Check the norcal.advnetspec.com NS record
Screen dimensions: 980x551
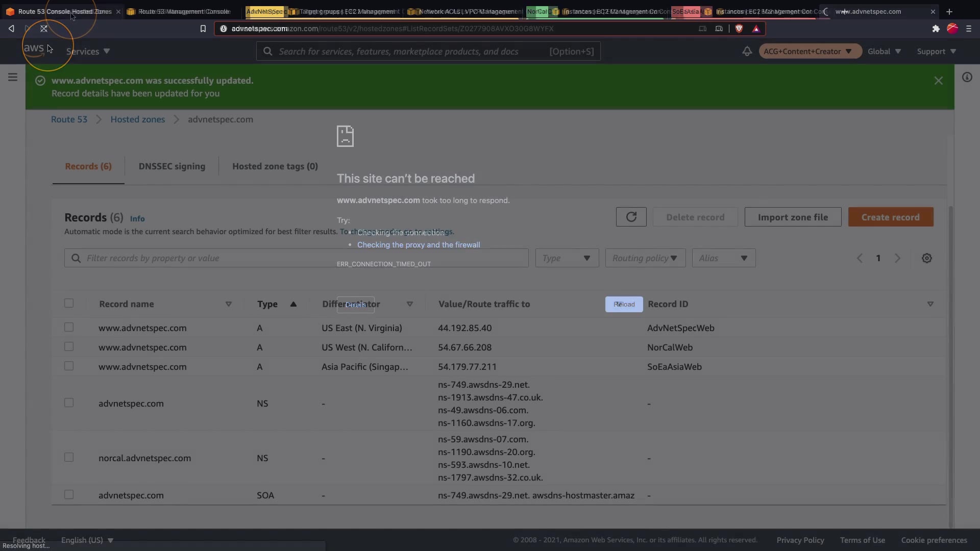tap(69, 457)
